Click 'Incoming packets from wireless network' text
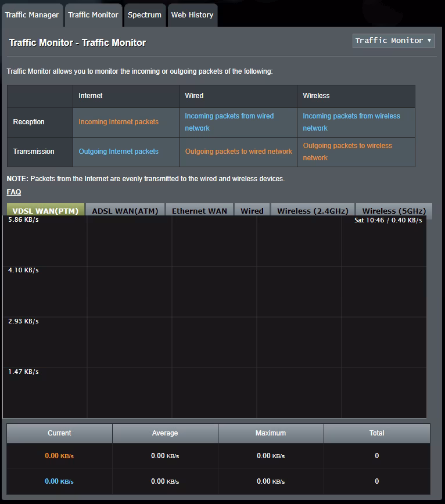This screenshot has height=504, width=445. click(x=351, y=122)
